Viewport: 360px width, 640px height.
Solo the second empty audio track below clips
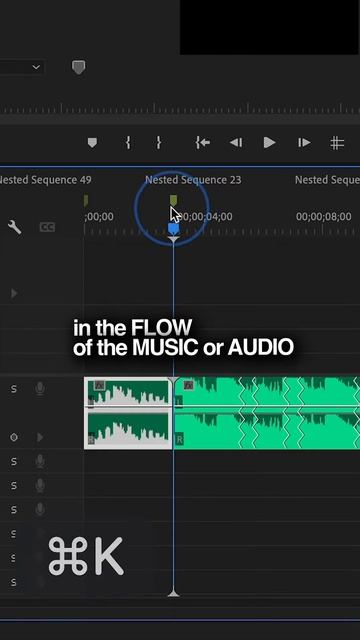(x=14, y=486)
